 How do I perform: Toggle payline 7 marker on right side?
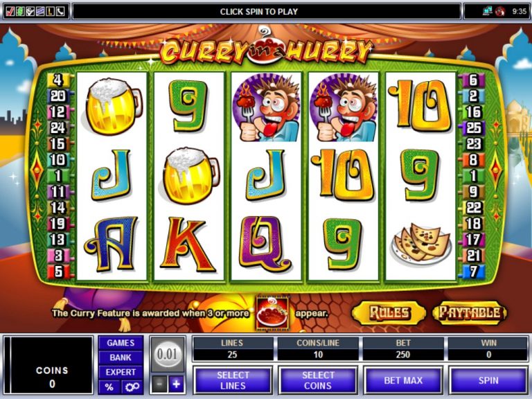pos(474,272)
